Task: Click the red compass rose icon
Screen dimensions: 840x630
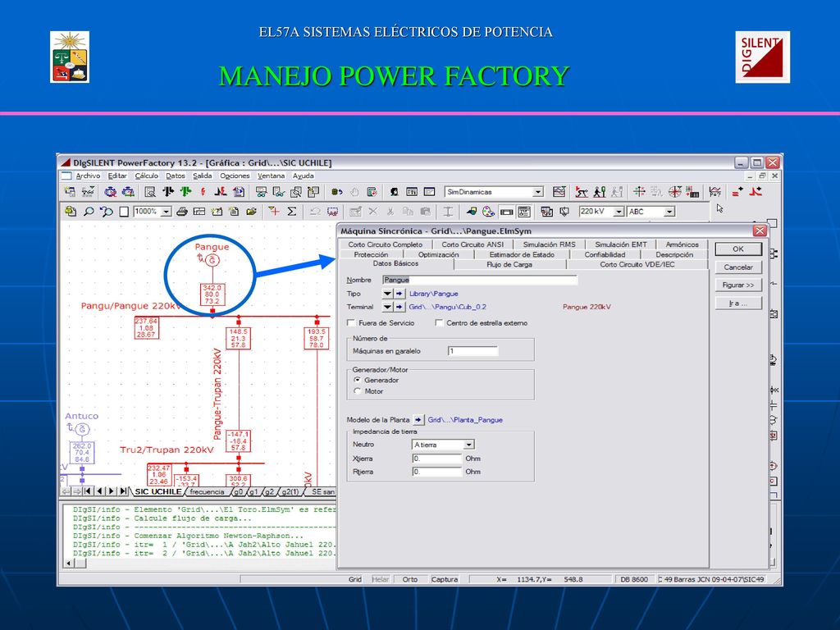Action: click(x=675, y=192)
